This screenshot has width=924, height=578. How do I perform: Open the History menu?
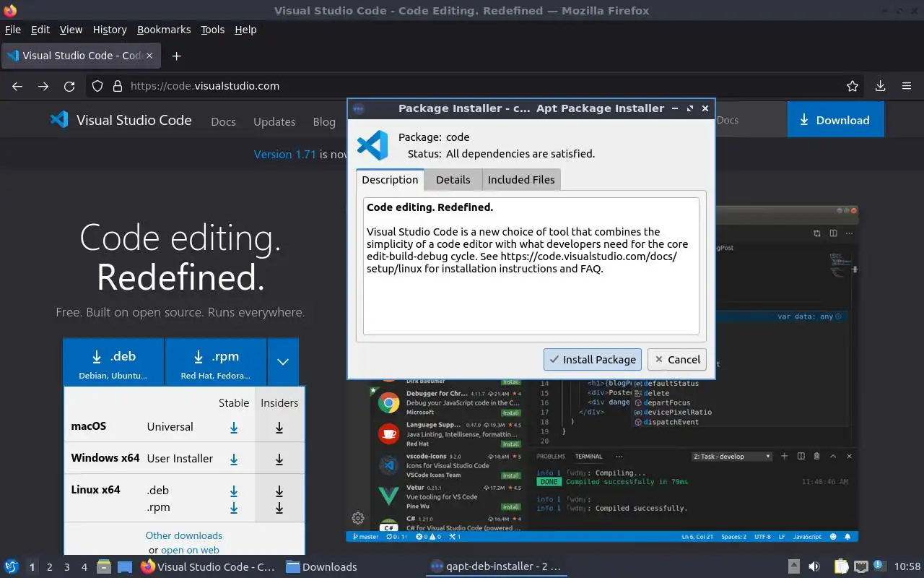(x=110, y=30)
